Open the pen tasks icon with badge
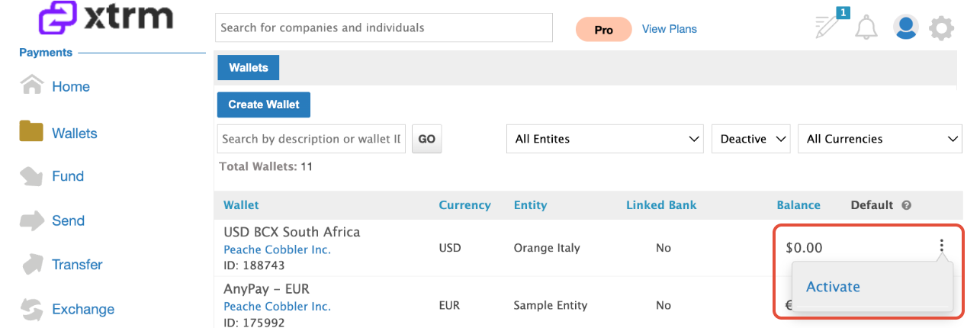 coord(829,25)
